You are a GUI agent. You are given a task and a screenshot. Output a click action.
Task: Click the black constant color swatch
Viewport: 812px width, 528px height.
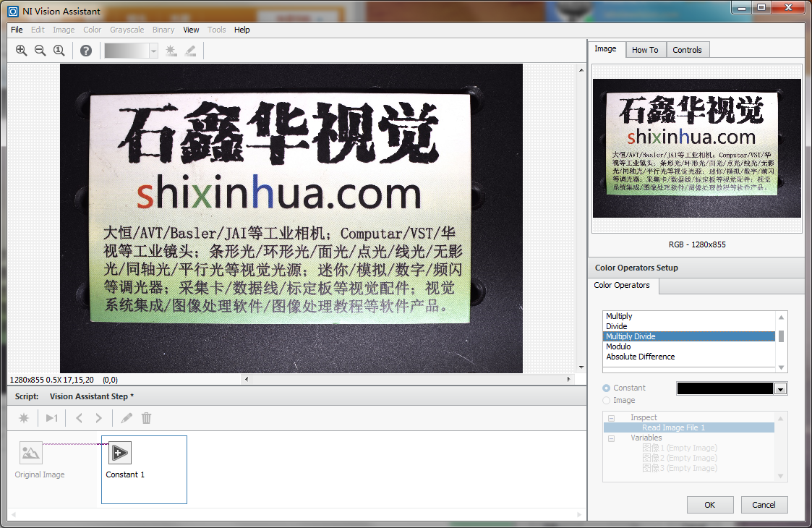click(725, 388)
